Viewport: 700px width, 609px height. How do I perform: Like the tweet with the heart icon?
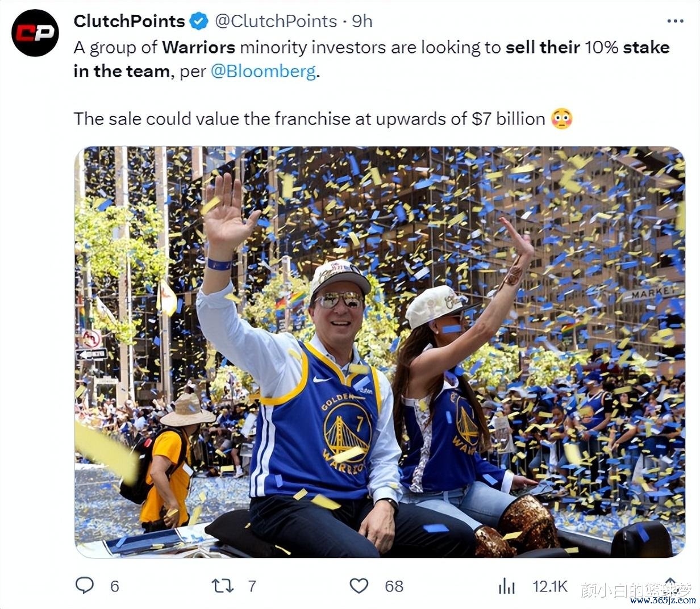pyautogui.click(x=359, y=586)
